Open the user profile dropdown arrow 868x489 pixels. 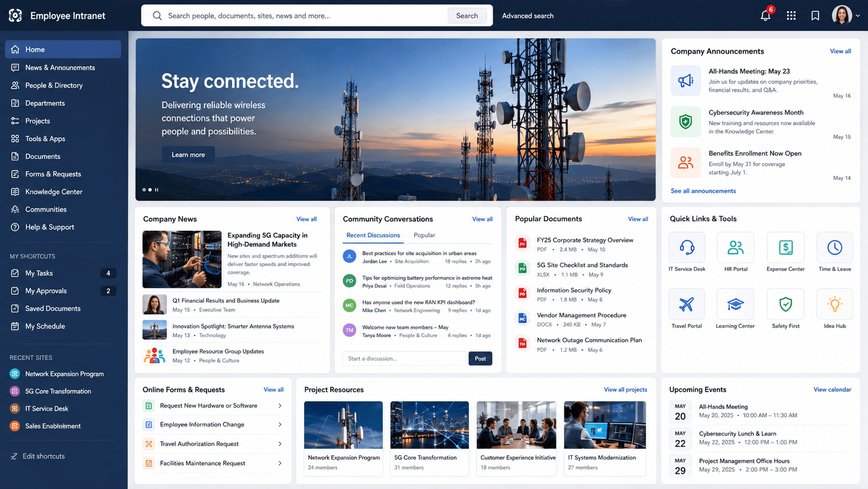[858, 16]
